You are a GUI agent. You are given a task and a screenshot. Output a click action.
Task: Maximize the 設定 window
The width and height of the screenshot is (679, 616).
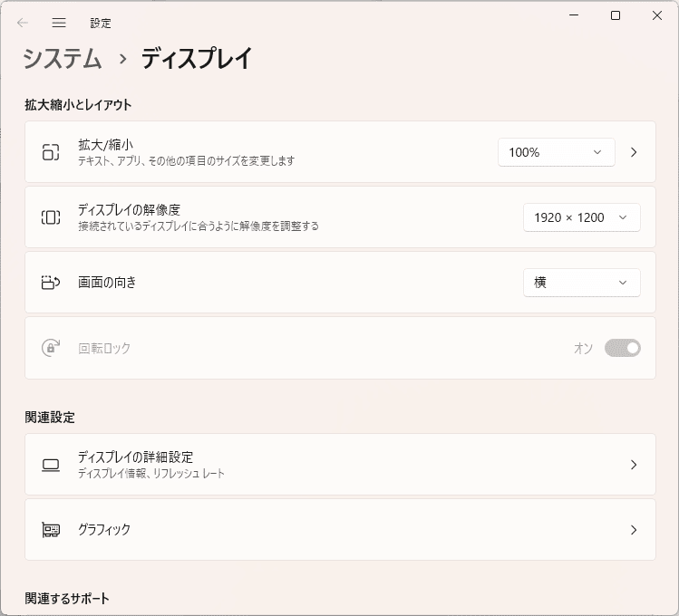616,15
